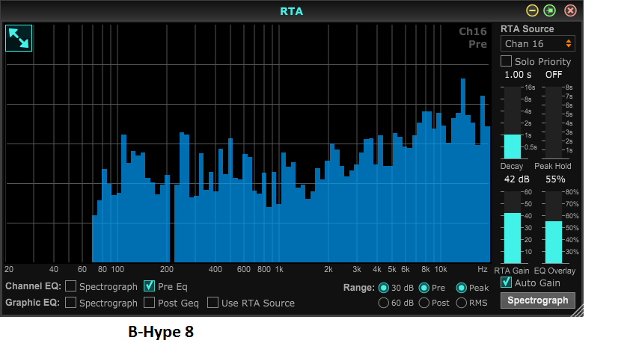
Task: Choose the Post radio option
Action: point(424,303)
